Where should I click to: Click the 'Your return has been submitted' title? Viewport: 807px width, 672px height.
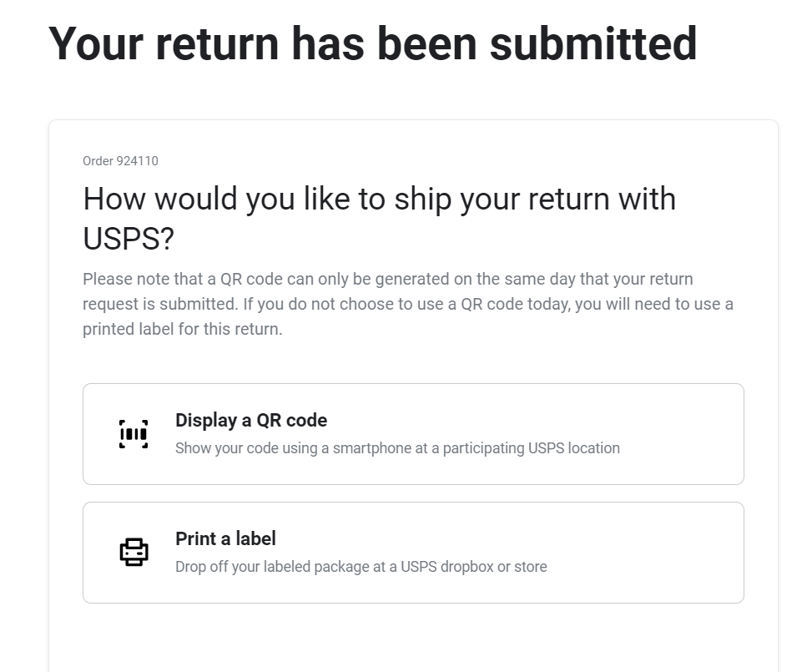[x=372, y=43]
